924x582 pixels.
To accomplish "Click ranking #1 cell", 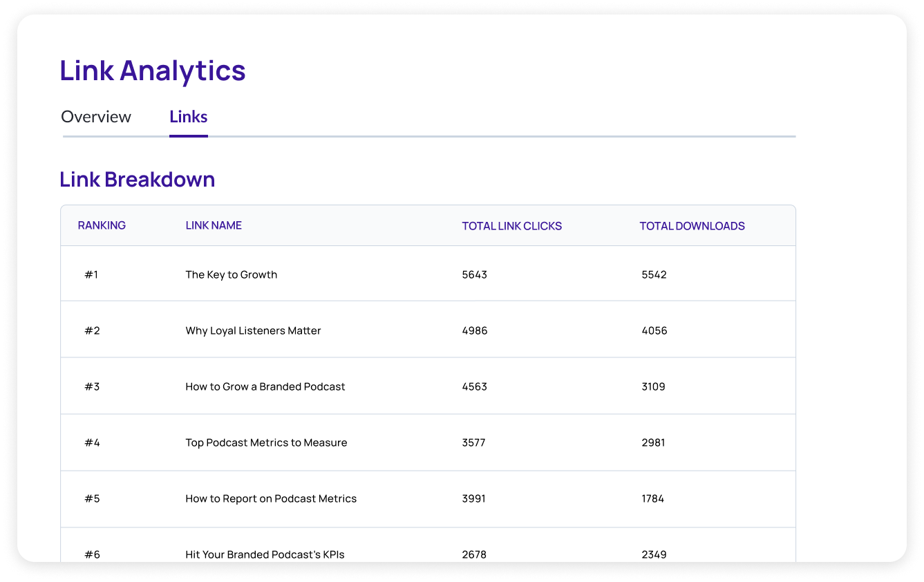I will pyautogui.click(x=91, y=274).
